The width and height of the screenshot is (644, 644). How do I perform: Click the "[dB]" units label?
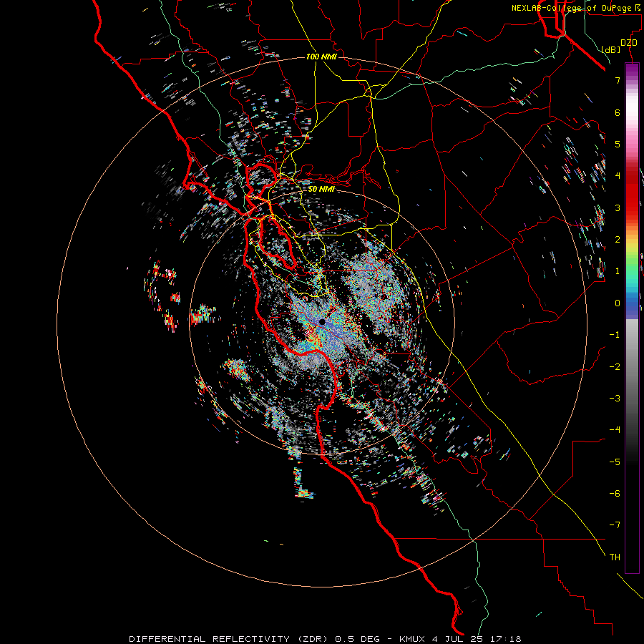tap(610, 49)
